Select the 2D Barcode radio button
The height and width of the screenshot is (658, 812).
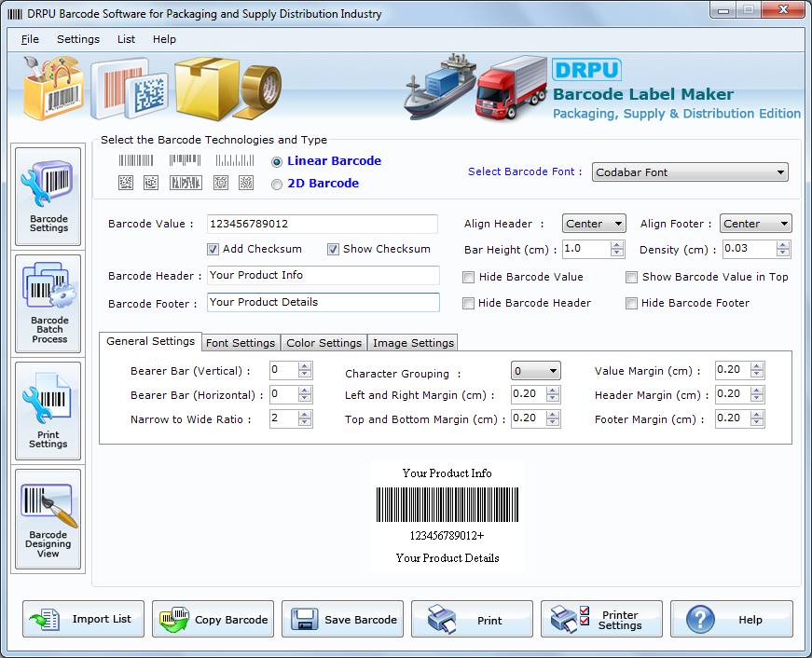[276, 183]
